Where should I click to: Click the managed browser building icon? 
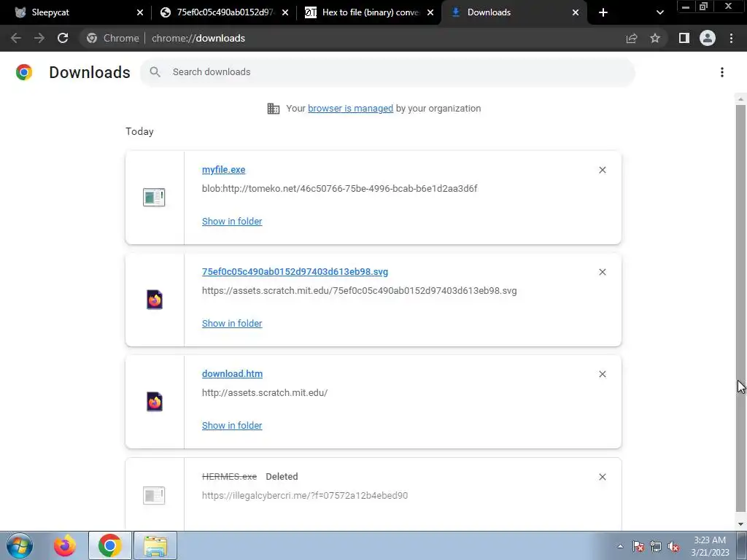coord(274,109)
